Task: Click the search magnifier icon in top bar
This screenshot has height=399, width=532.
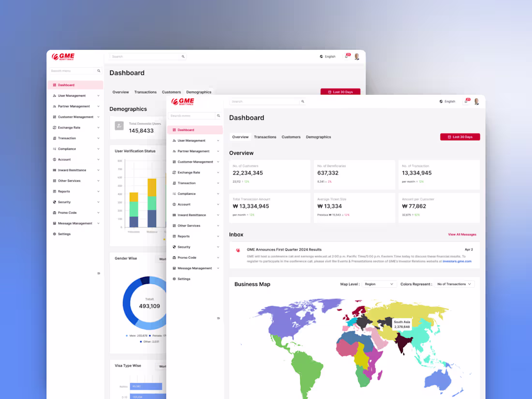Action: coord(303,102)
